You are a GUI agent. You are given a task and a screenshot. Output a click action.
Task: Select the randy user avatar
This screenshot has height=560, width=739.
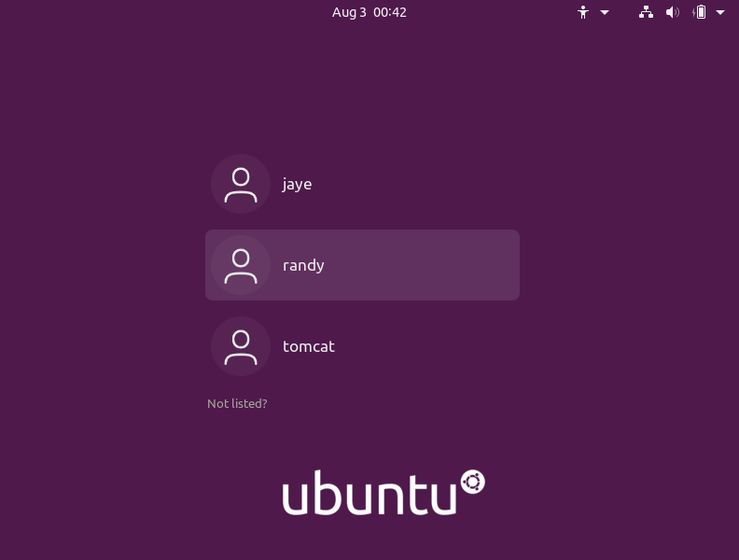click(x=241, y=265)
